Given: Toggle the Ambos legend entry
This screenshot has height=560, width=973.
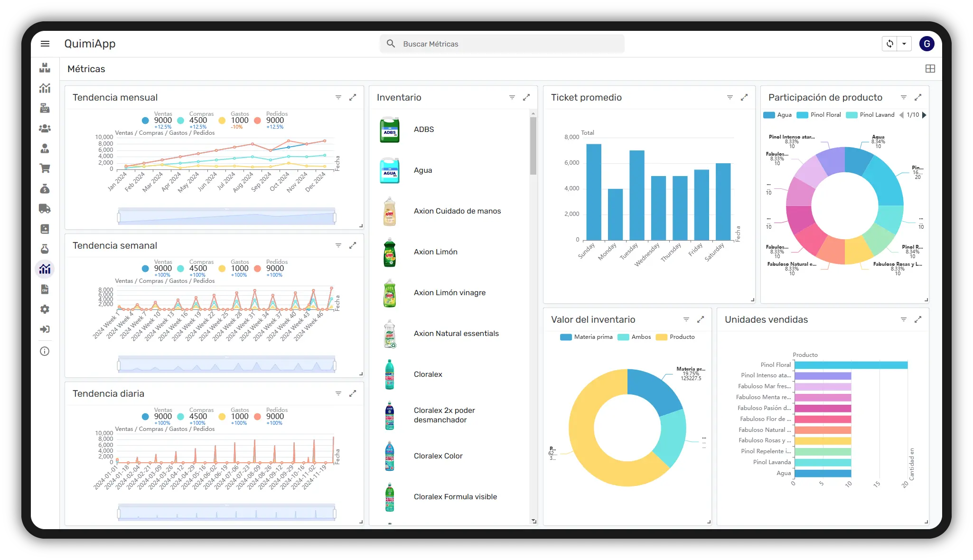Looking at the screenshot, I should coord(634,337).
